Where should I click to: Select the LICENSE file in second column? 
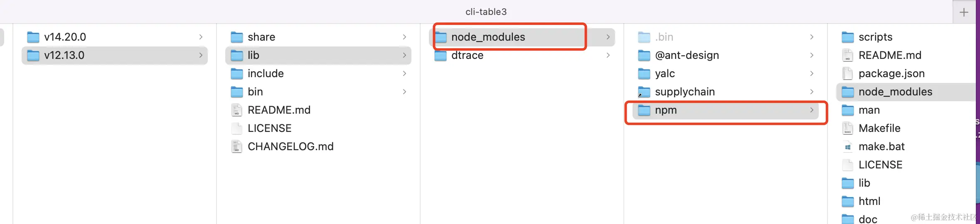tap(269, 128)
